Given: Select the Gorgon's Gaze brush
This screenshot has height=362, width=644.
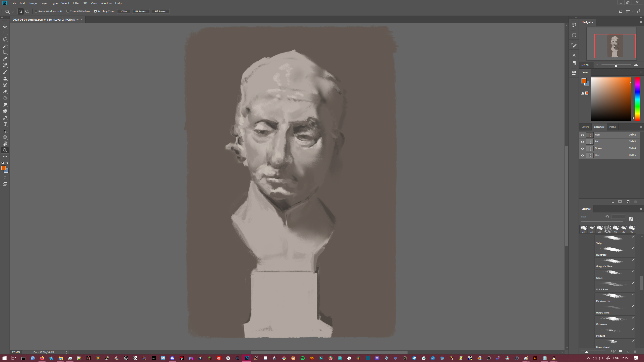Looking at the screenshot, I should [615, 263].
